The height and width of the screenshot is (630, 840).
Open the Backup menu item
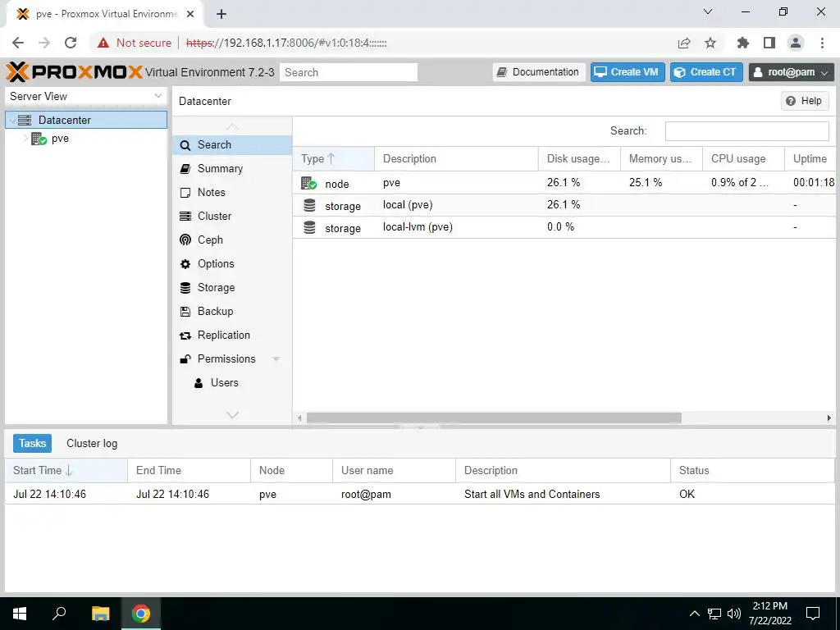point(232,312)
